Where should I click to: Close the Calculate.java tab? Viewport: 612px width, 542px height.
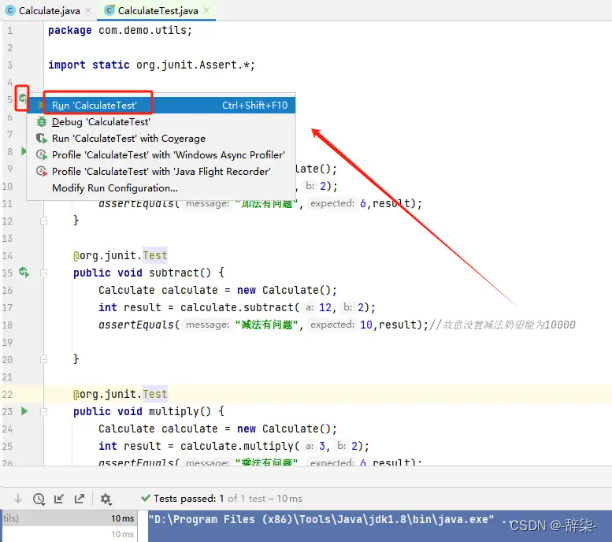point(89,11)
